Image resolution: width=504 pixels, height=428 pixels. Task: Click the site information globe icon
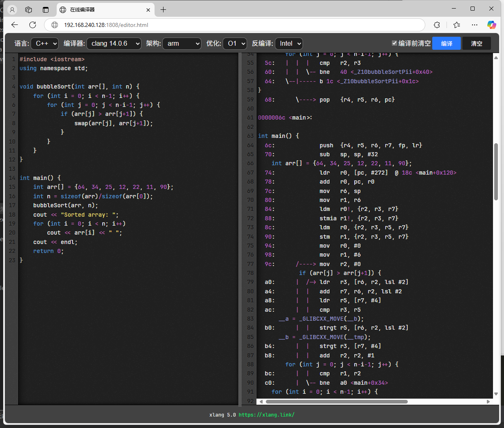coord(55,25)
